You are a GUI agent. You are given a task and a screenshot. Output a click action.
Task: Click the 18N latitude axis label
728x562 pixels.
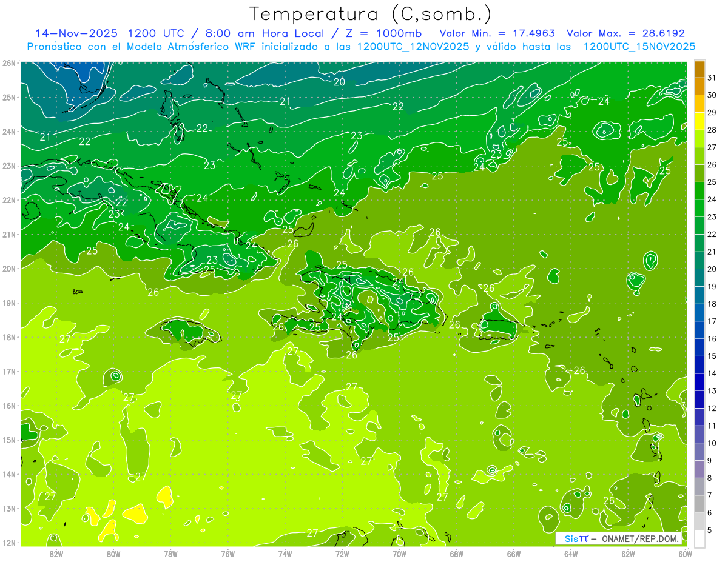pos(9,337)
